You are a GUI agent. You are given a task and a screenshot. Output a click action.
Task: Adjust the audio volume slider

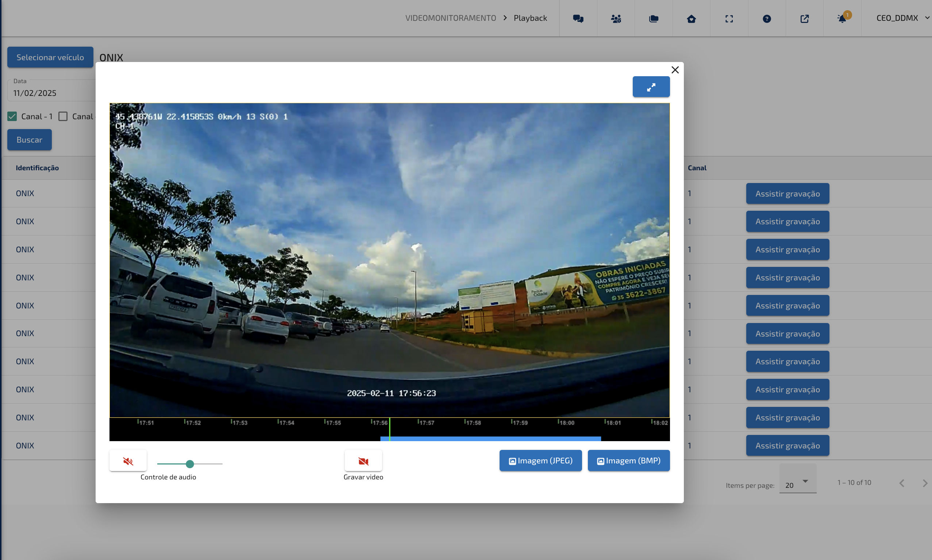(190, 464)
